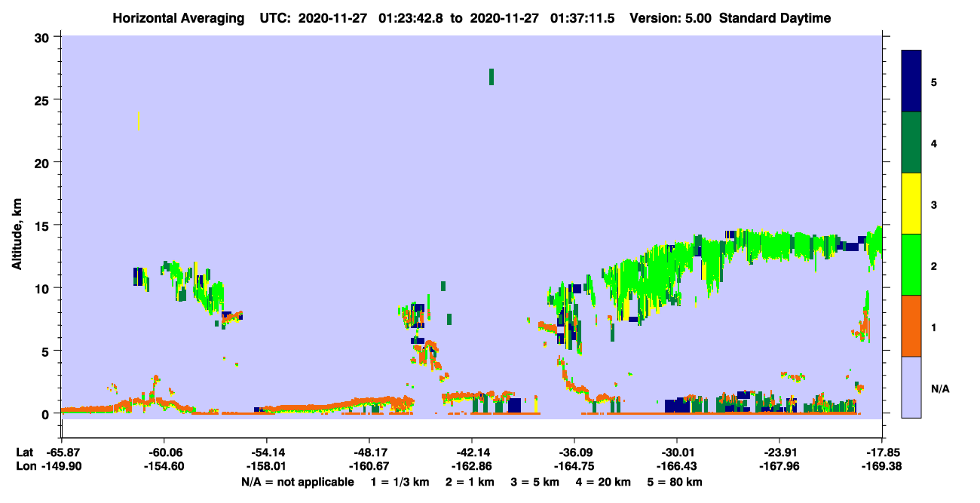This screenshot has width=980, height=503.
Task: Click the lavender N/A colorbar segment
Action: click(911, 387)
